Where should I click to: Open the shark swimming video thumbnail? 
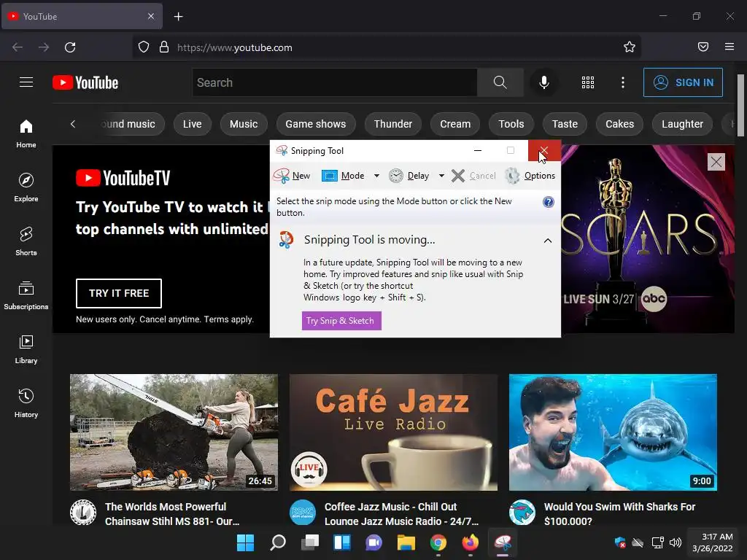tap(613, 432)
